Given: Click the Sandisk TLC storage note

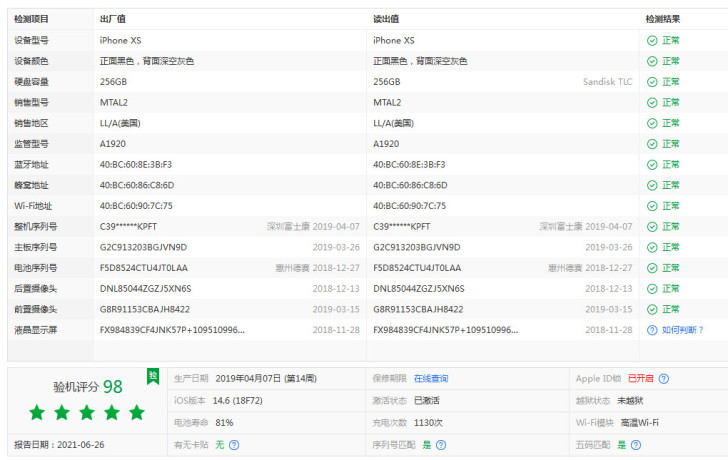Looking at the screenshot, I should tap(608, 82).
